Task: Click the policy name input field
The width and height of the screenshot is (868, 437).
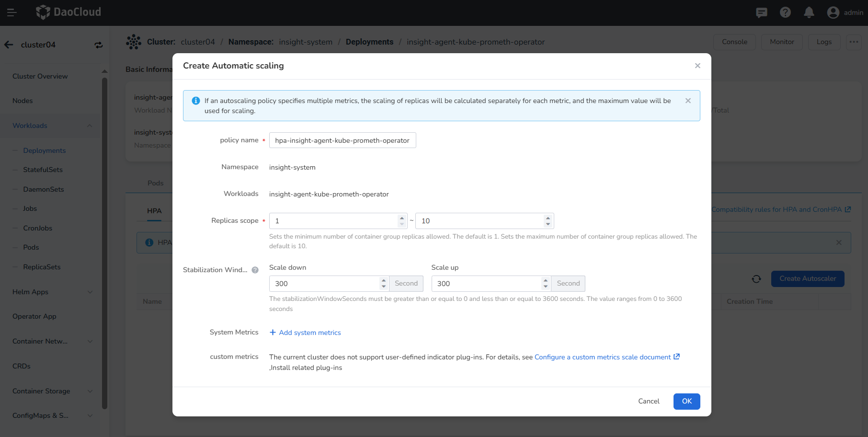Action: tap(342, 140)
